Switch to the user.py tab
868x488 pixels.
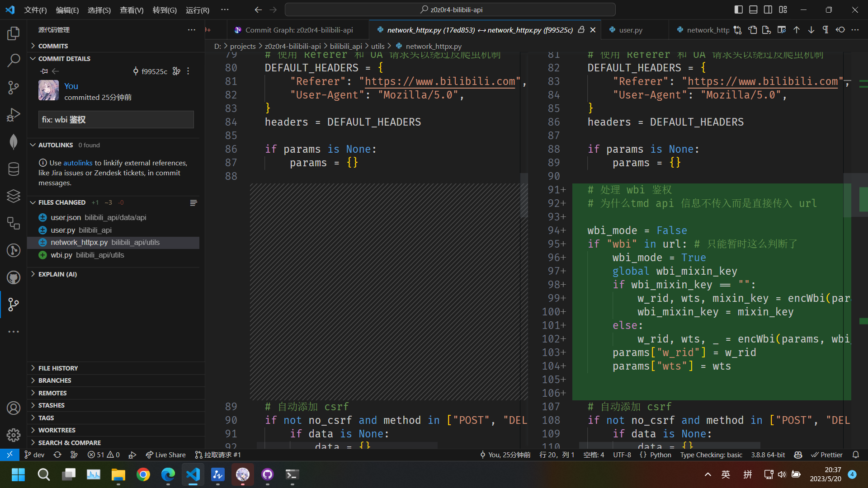pos(630,30)
